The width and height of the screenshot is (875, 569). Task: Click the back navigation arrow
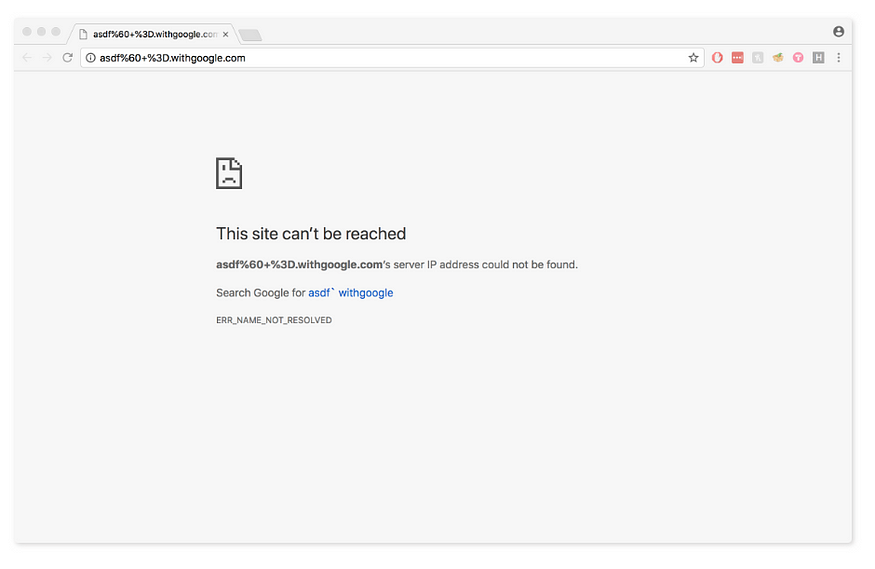point(27,58)
